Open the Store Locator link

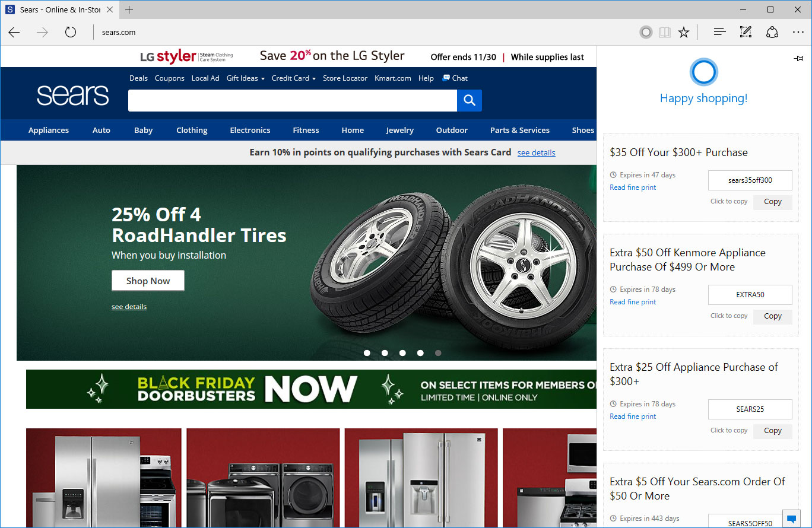345,78
